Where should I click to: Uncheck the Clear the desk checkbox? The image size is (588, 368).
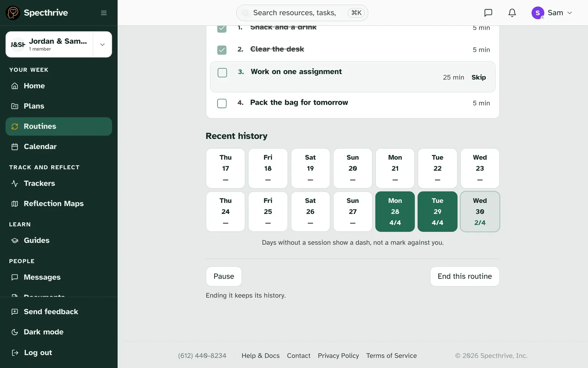click(x=222, y=50)
